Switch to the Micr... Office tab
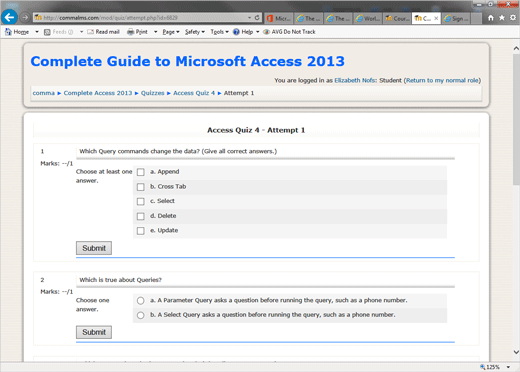The height and width of the screenshot is (372, 520). [279, 18]
